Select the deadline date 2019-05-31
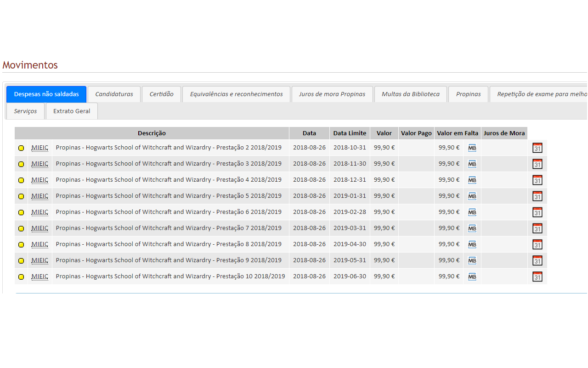Viewport: 588px width, 368px height. pos(350,260)
